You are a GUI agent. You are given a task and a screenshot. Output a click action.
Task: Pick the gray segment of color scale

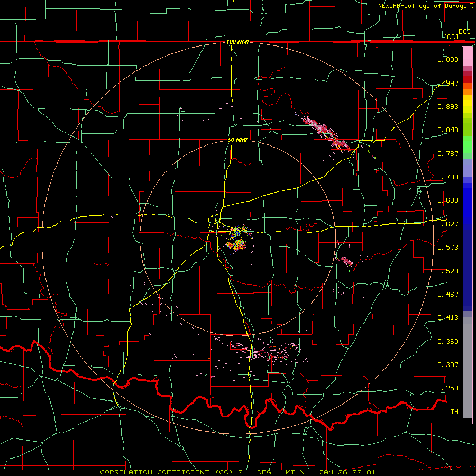point(467,368)
